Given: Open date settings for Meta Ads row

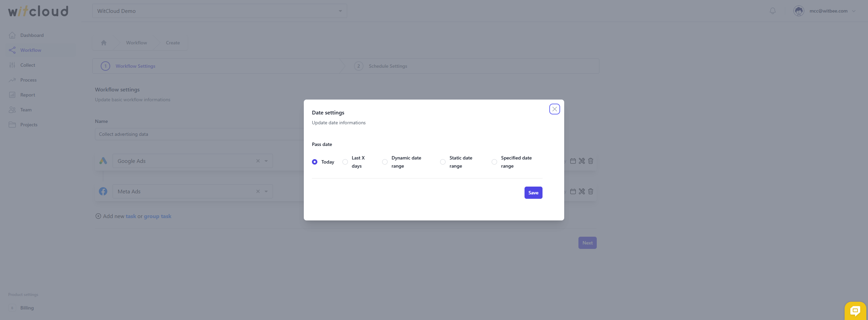Looking at the screenshot, I should [x=573, y=191].
